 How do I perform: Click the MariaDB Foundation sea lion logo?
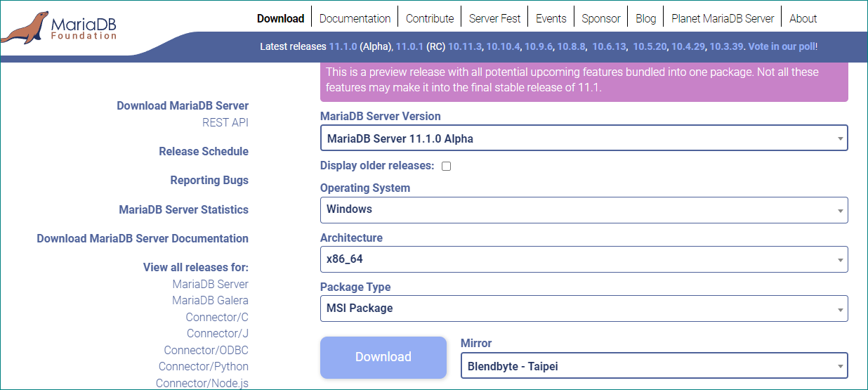(59, 27)
